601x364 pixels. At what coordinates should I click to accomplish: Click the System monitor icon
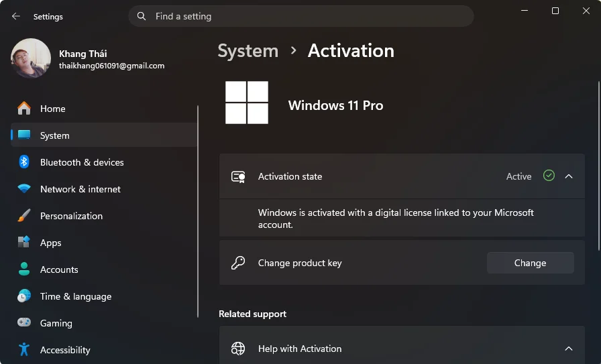coord(23,135)
